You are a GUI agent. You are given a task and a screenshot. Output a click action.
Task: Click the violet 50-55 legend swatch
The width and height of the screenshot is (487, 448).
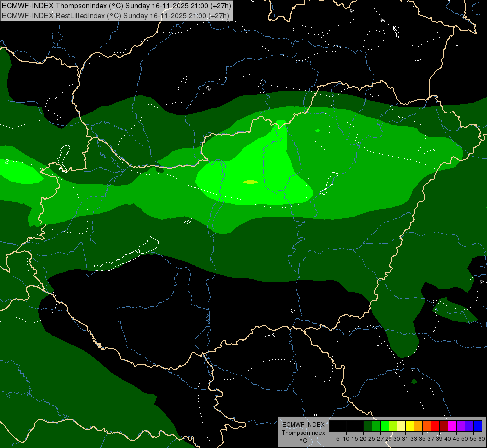(x=469, y=426)
